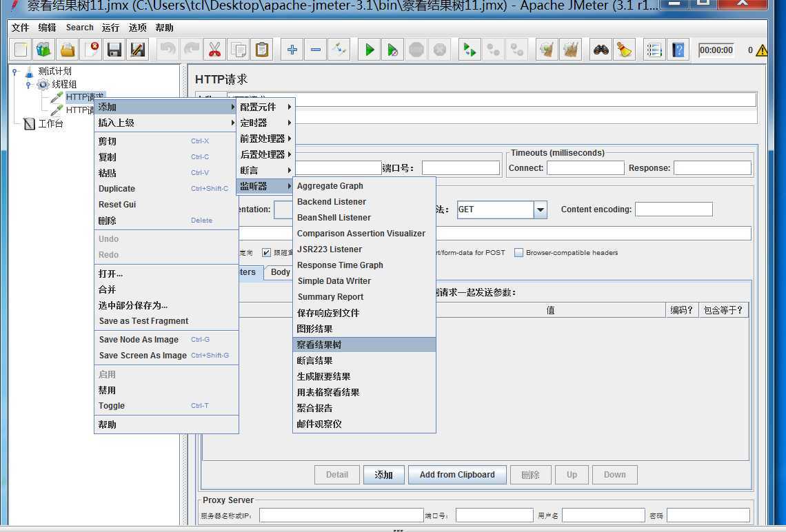The height and width of the screenshot is (532, 786).
Task: Click the Stop test toolbar icon
Action: pos(416,50)
